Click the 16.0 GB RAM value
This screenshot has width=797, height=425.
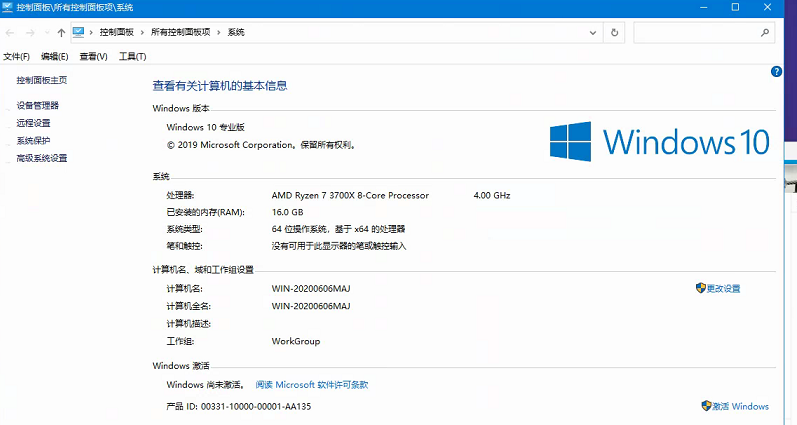click(x=287, y=212)
